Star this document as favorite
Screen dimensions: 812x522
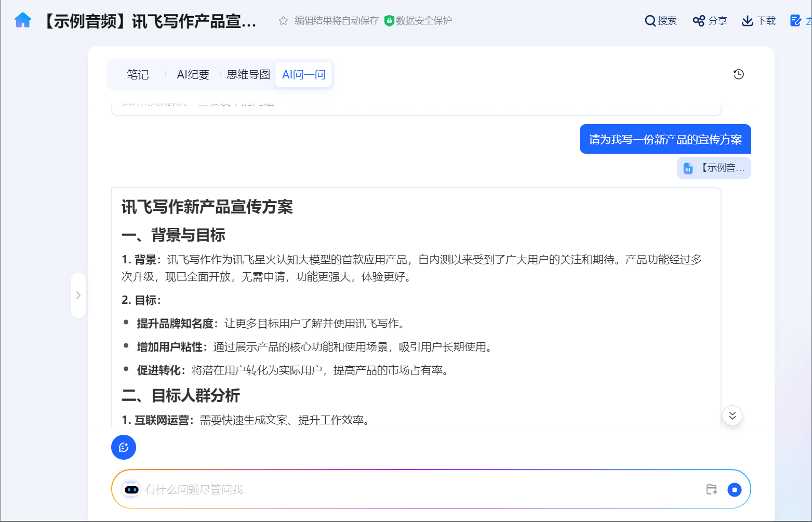[x=283, y=21]
